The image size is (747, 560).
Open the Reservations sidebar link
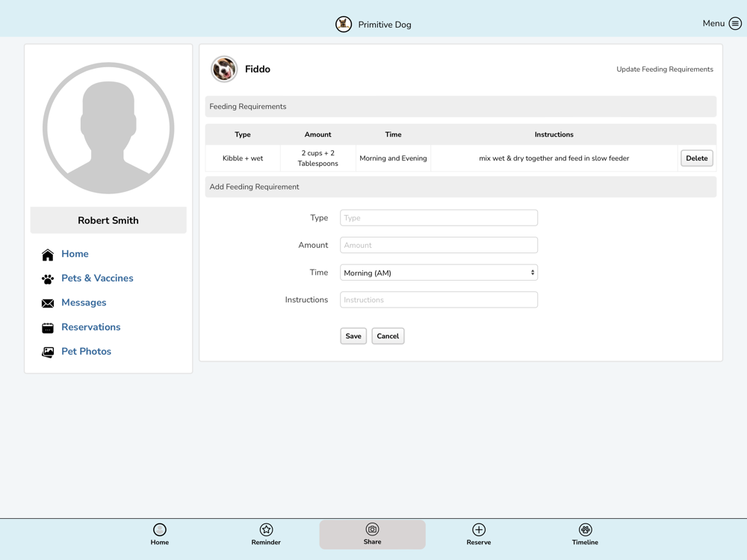(91, 327)
